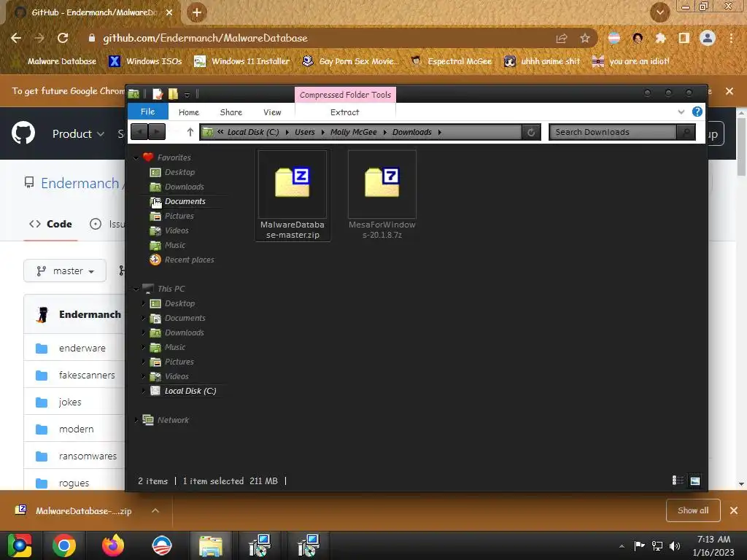Viewport: 747px width, 560px height.
Task: Share this page from Chrome address bar
Action: (x=562, y=38)
